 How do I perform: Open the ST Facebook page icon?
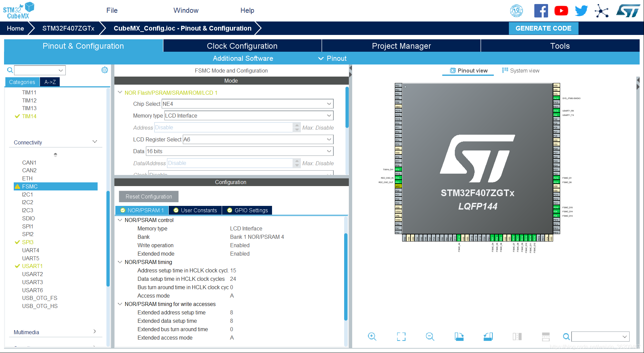541,11
